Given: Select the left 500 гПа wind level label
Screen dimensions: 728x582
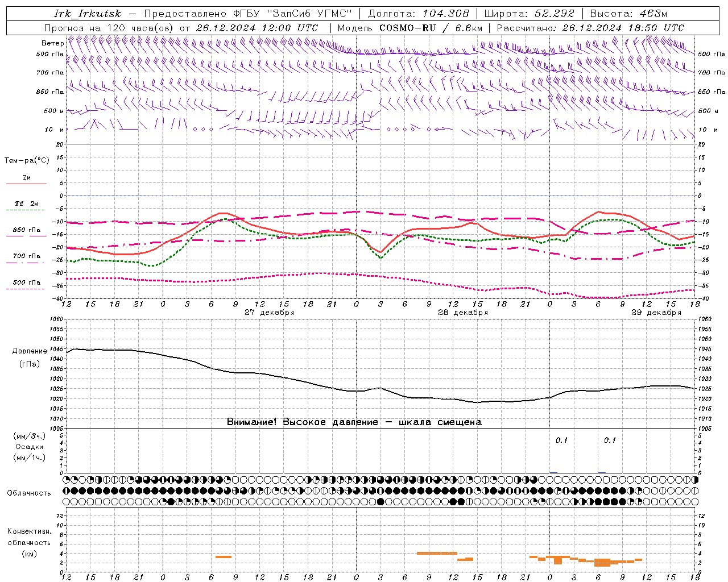Looking at the screenshot, I should coord(50,54).
